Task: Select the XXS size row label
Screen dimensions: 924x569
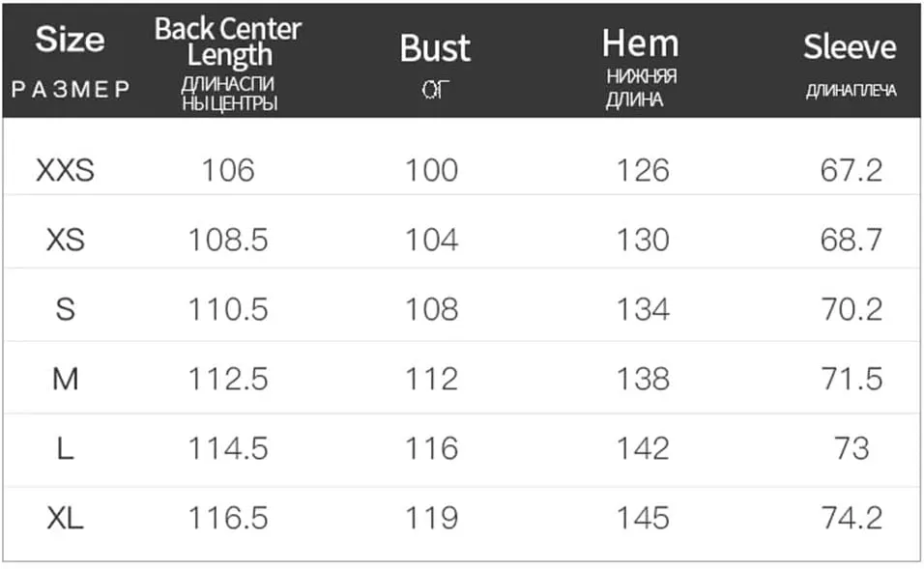Action: (65, 170)
